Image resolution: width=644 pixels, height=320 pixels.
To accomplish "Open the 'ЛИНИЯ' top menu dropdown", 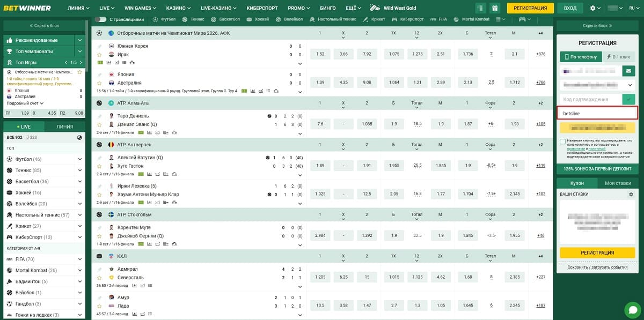I will [78, 8].
